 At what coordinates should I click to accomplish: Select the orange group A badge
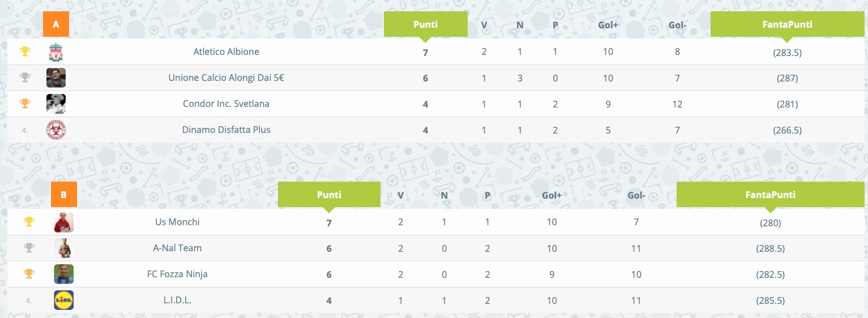55,24
